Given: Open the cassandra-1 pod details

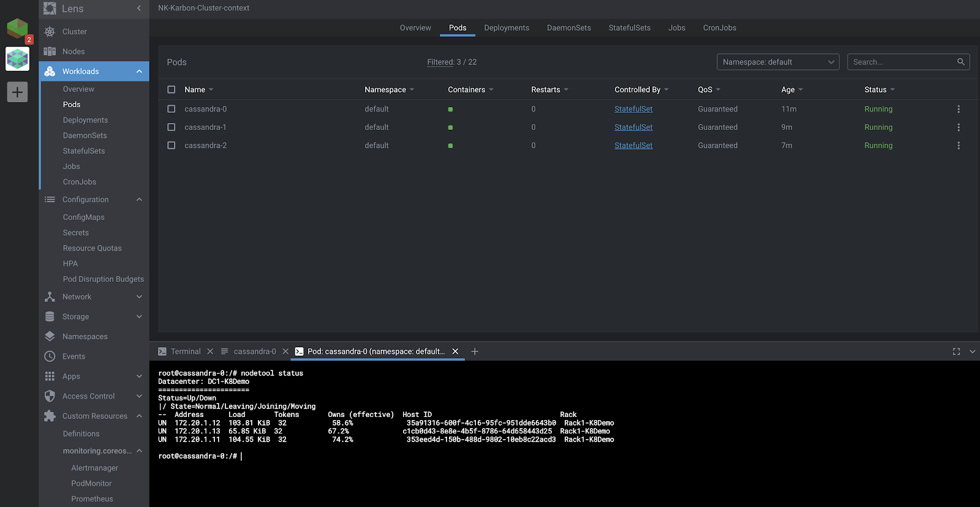Looking at the screenshot, I should tap(205, 127).
